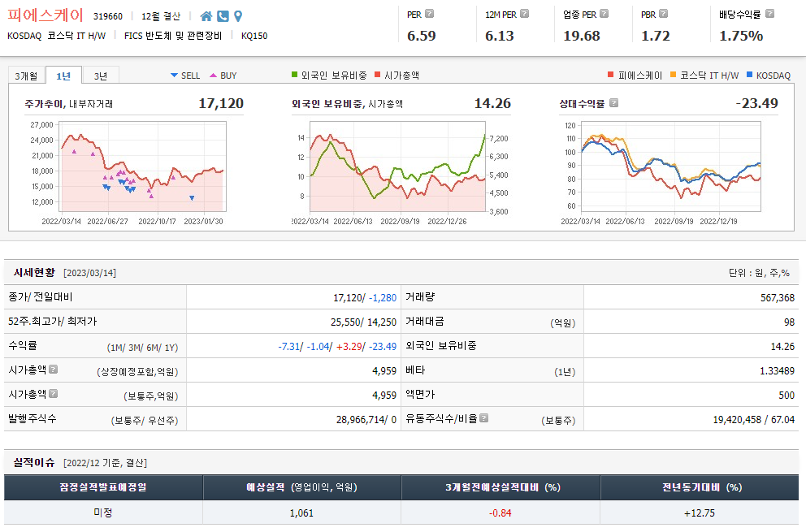The height and width of the screenshot is (532, 806).
Task: Click orange 코스닥 IT H/W legend swatch
Action: (x=674, y=75)
